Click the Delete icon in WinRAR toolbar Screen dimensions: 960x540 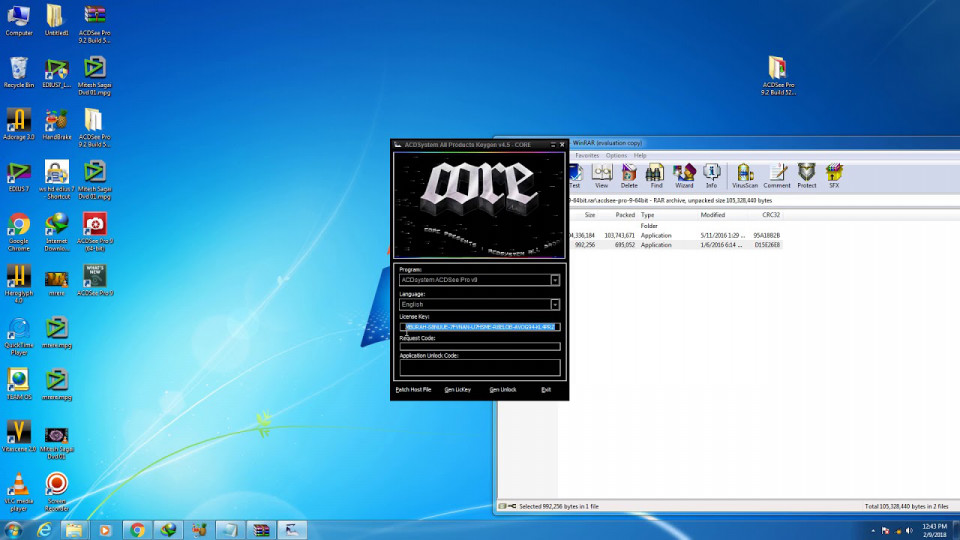629,176
